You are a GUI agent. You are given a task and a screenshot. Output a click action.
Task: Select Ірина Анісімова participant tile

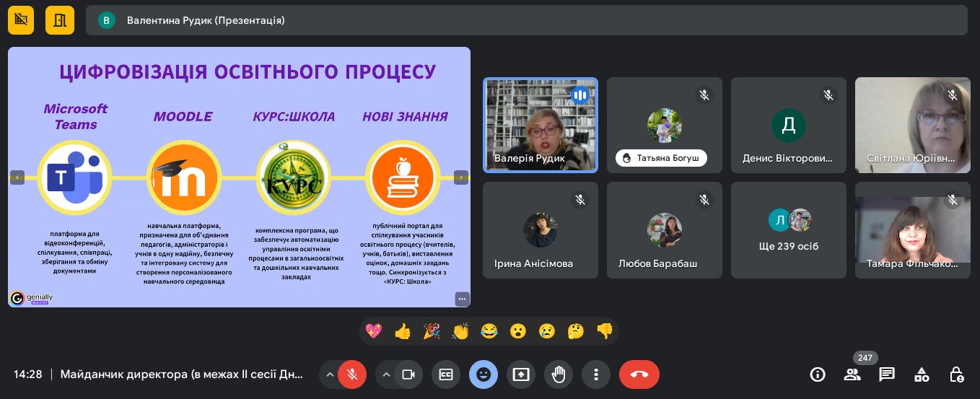point(541,230)
